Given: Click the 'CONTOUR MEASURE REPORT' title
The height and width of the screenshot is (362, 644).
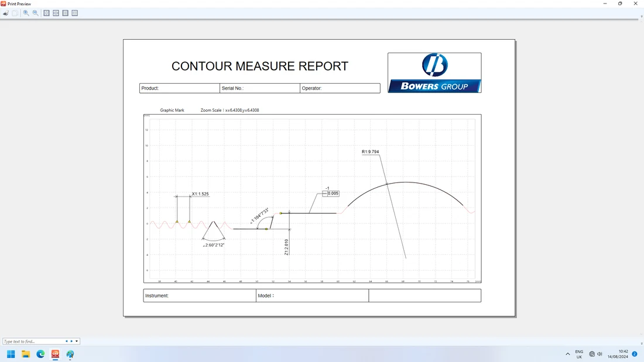Looking at the screenshot, I should [x=260, y=66].
